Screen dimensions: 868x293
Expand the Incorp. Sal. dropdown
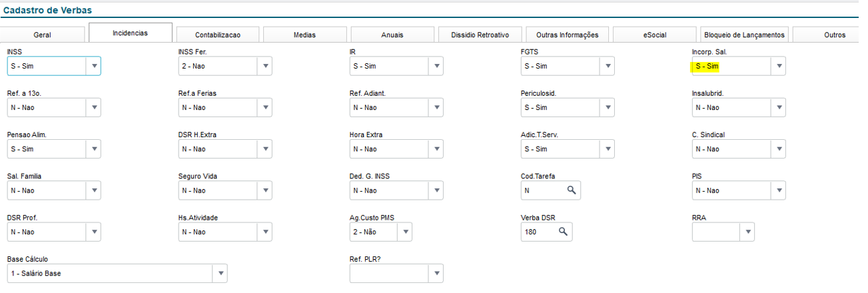779,66
